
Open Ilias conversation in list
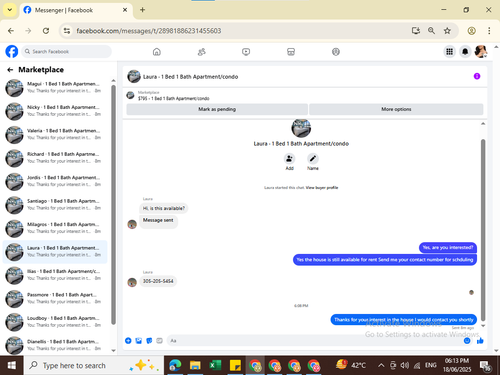click(55, 275)
